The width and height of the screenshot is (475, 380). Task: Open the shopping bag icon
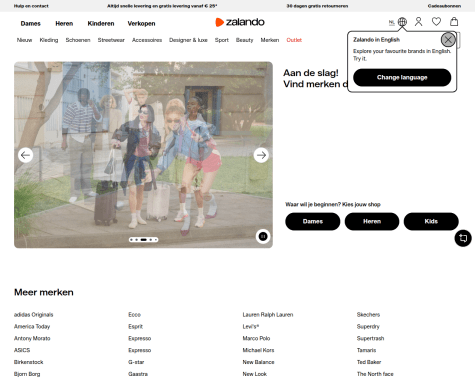point(454,22)
